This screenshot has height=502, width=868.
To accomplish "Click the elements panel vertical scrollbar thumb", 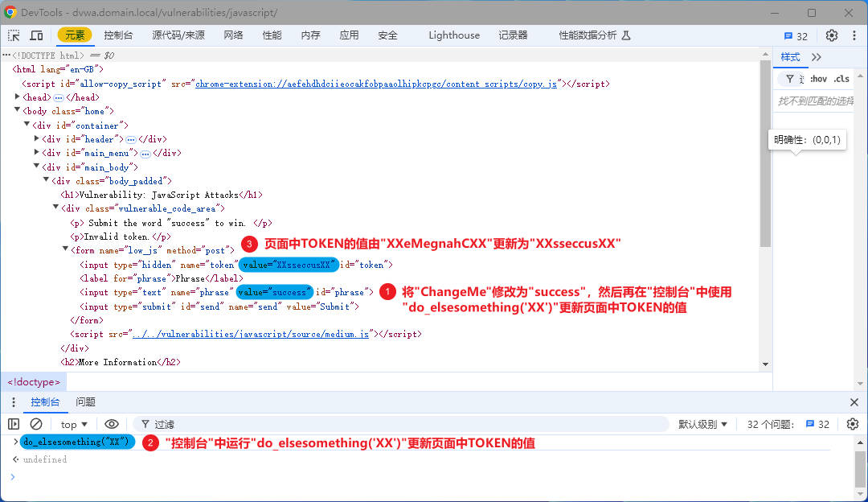I will [766, 154].
